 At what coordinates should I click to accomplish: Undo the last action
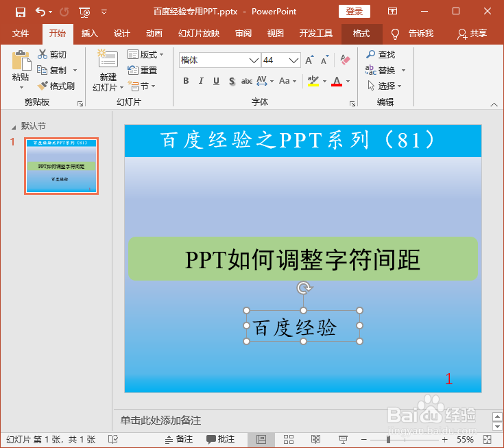click(x=40, y=12)
